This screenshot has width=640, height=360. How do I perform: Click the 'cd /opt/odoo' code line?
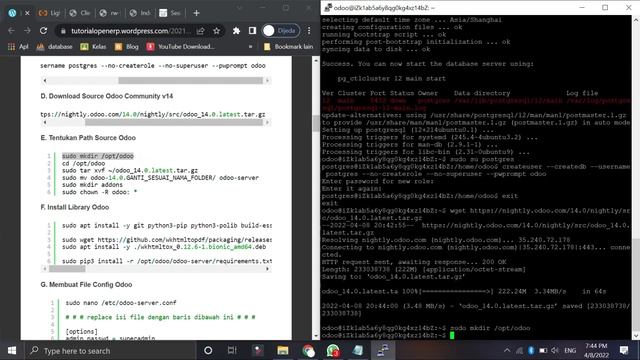[x=83, y=163]
